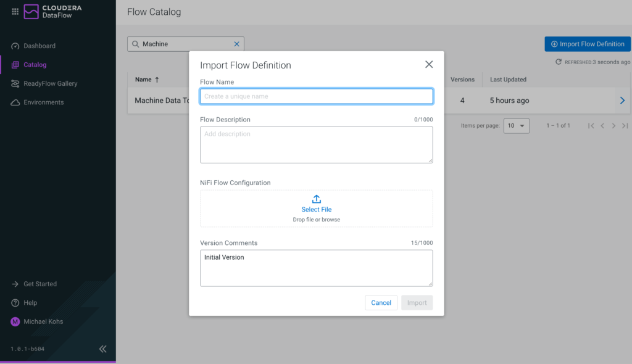The height and width of the screenshot is (364, 632).
Task: Close the Import Flow Definition dialog
Action: [x=429, y=65]
